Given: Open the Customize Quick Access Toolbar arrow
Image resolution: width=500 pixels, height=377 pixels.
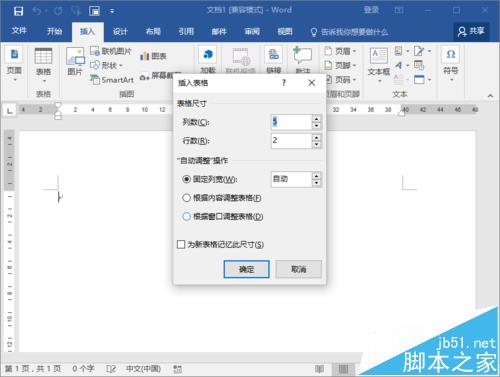Looking at the screenshot, I should click(x=112, y=11).
